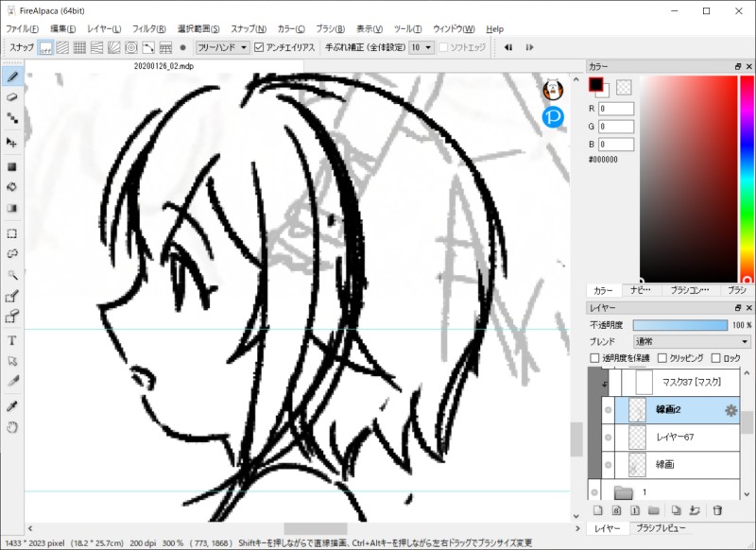The height and width of the screenshot is (550, 756).
Task: Enable curve snap
Action: [x=148, y=47]
